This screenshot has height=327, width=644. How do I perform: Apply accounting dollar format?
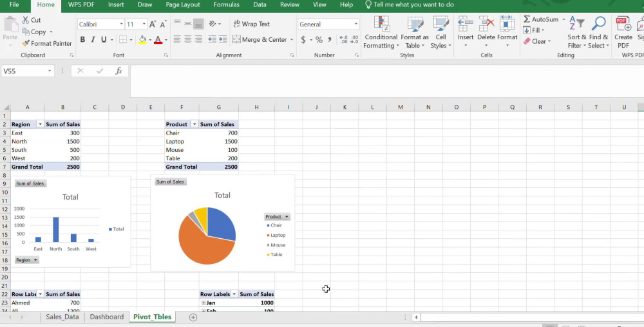point(303,39)
